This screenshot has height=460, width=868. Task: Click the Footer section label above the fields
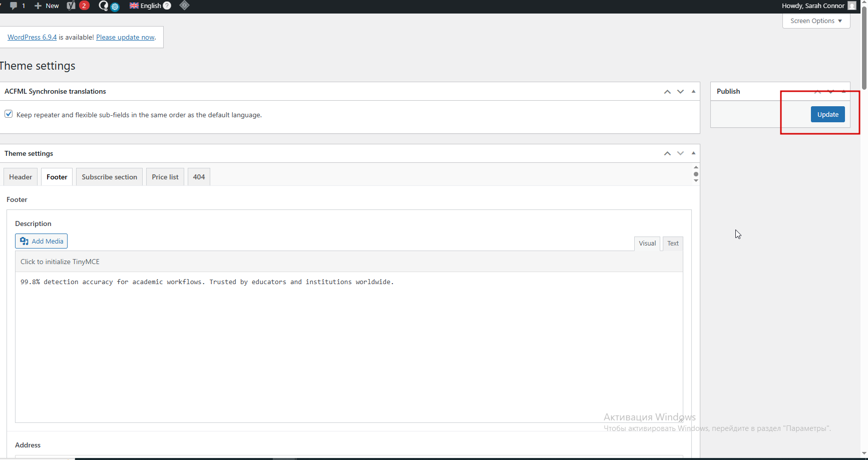17,199
